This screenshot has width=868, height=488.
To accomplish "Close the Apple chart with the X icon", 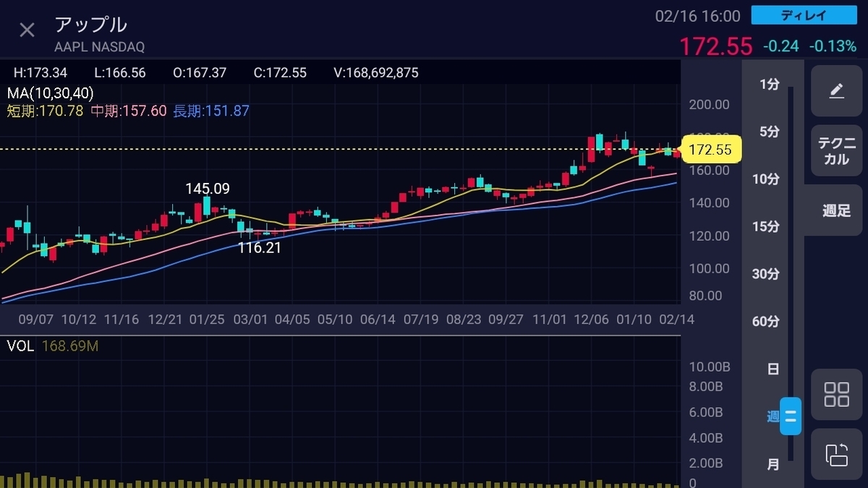I will pos(27,30).
